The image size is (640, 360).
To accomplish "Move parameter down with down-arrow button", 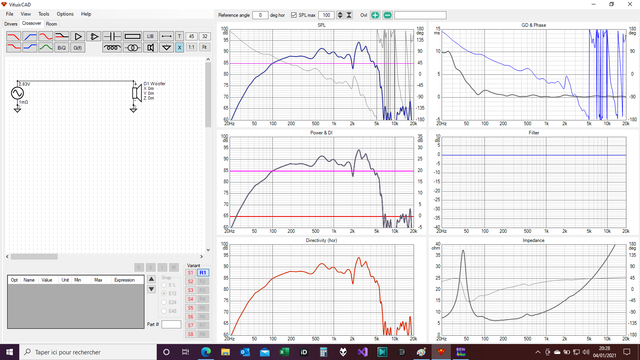I will [x=151, y=289].
